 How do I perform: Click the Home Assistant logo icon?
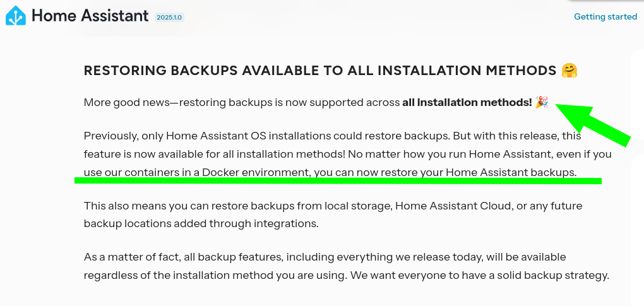[16, 16]
